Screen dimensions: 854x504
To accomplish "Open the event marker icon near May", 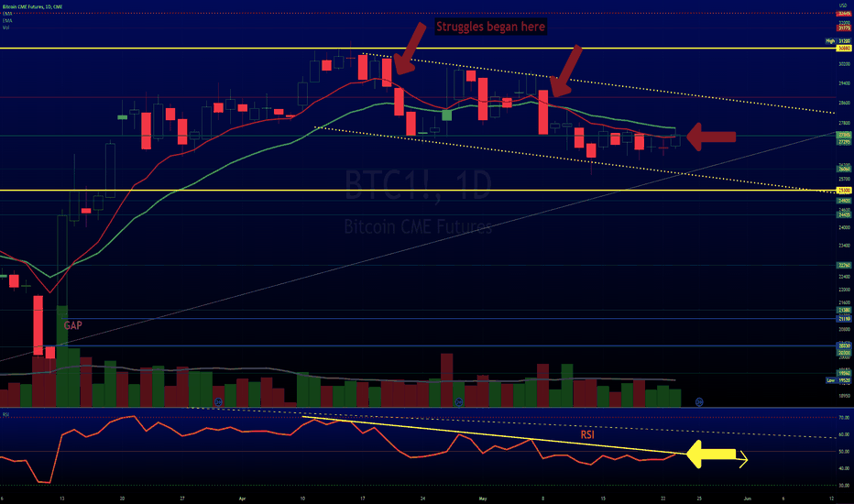I will [458, 402].
